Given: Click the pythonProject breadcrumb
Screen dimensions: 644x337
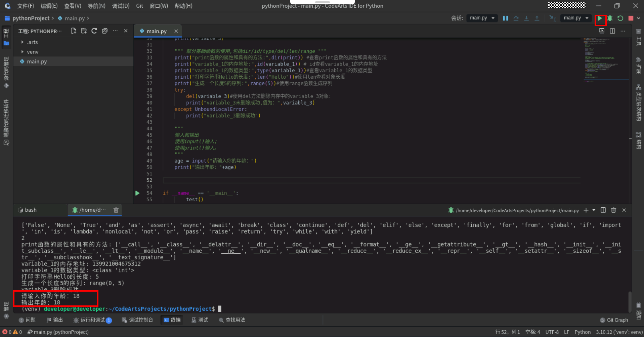Looking at the screenshot, I should tap(31, 18).
